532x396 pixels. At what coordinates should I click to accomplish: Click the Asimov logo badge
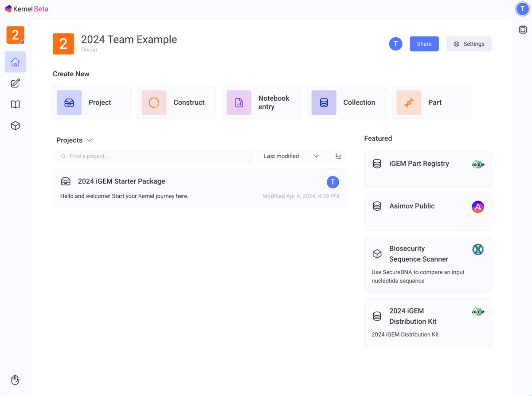point(478,207)
